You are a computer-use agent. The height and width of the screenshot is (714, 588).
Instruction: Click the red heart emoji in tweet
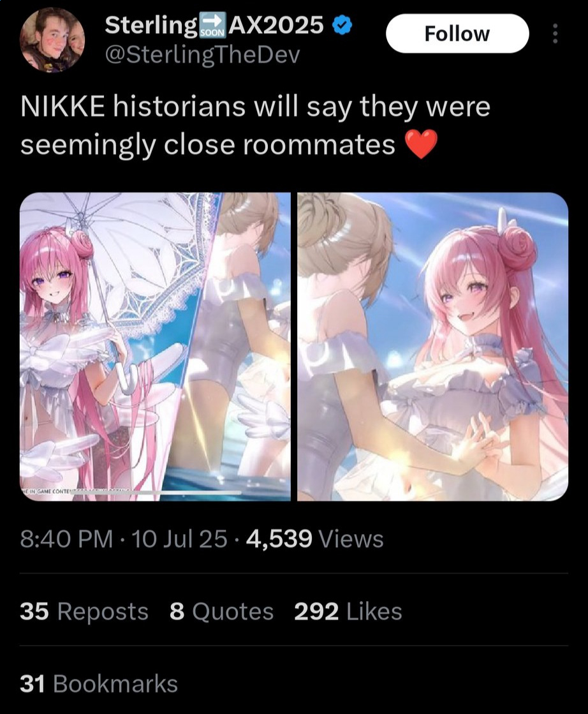pos(422,144)
